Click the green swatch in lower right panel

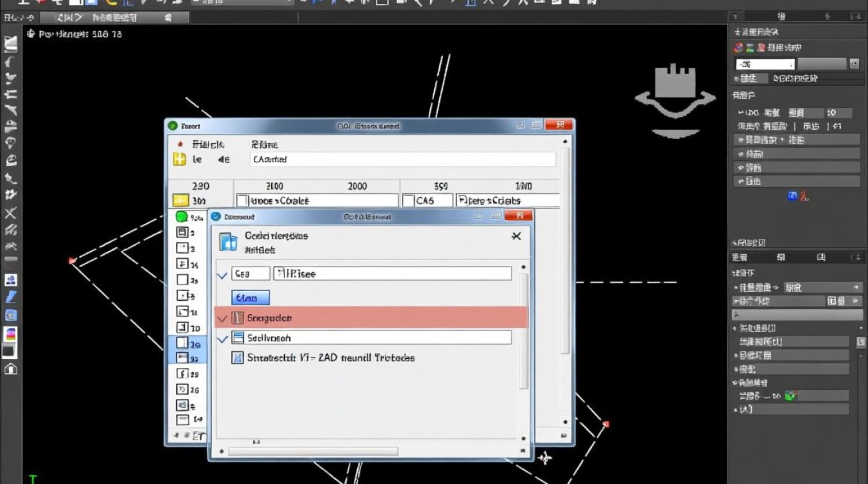pos(790,396)
